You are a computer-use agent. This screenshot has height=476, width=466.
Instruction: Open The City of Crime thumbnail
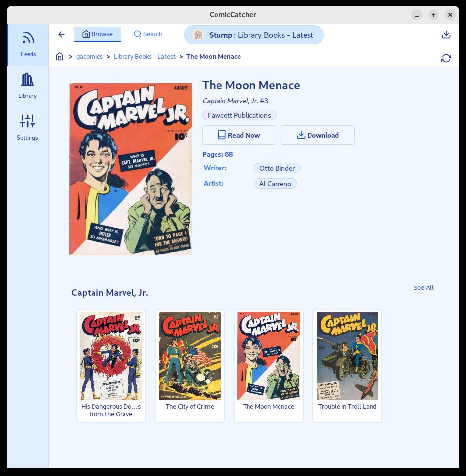190,366
